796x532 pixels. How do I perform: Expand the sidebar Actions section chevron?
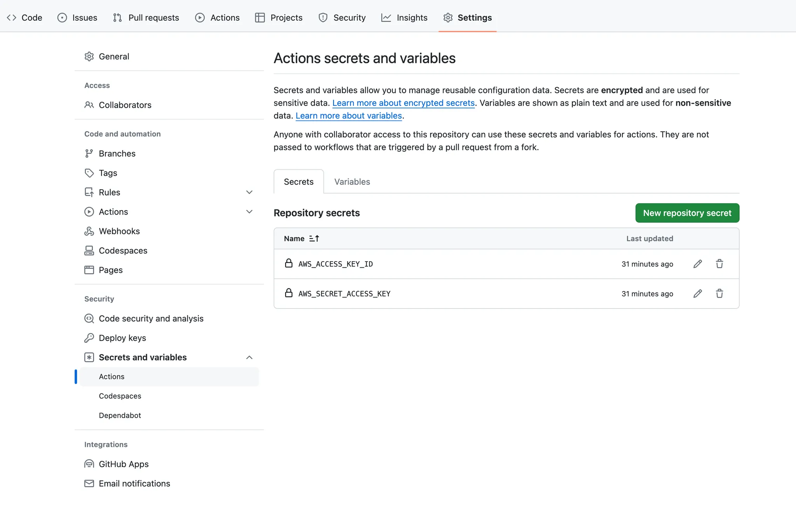click(x=250, y=212)
